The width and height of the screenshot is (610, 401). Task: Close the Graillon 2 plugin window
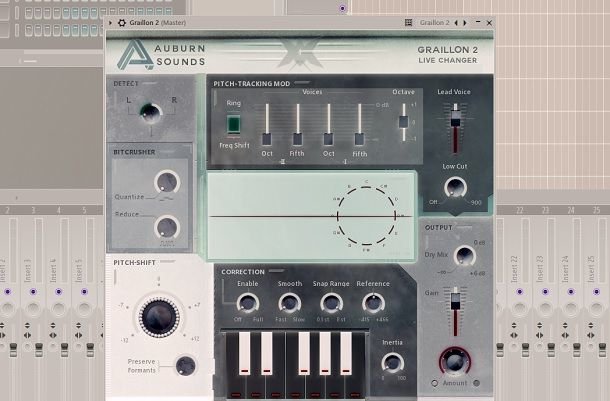tap(489, 23)
